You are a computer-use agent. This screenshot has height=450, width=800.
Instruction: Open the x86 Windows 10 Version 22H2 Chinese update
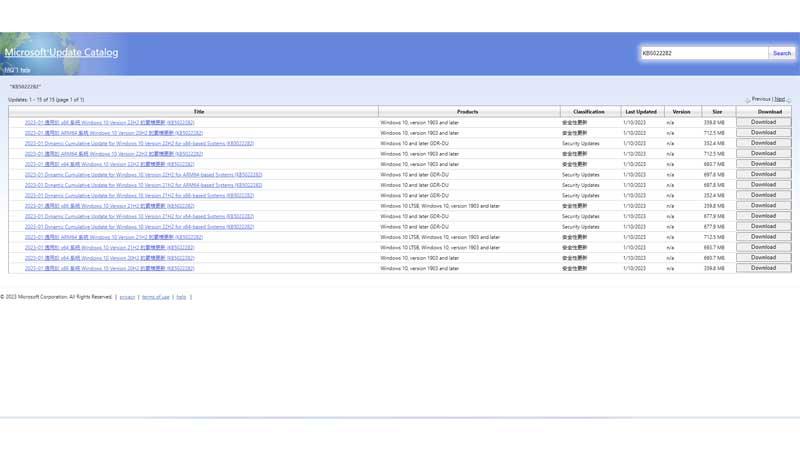109,122
